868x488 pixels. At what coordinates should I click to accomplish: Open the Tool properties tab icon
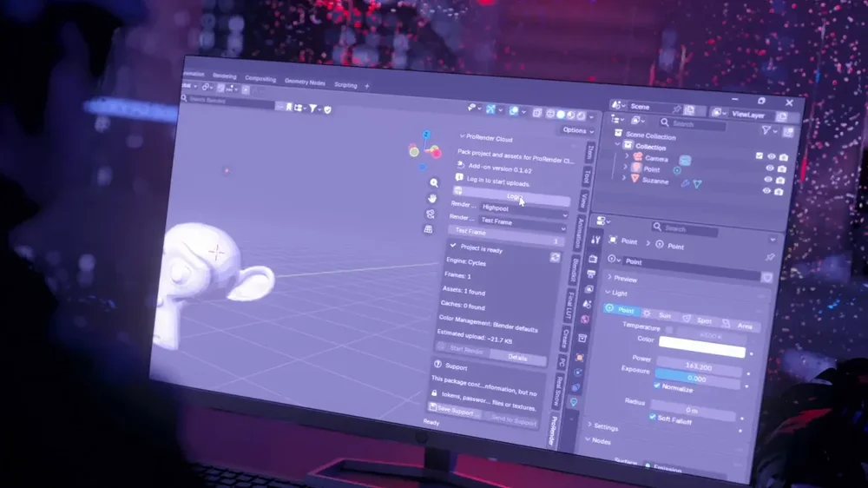(595, 240)
